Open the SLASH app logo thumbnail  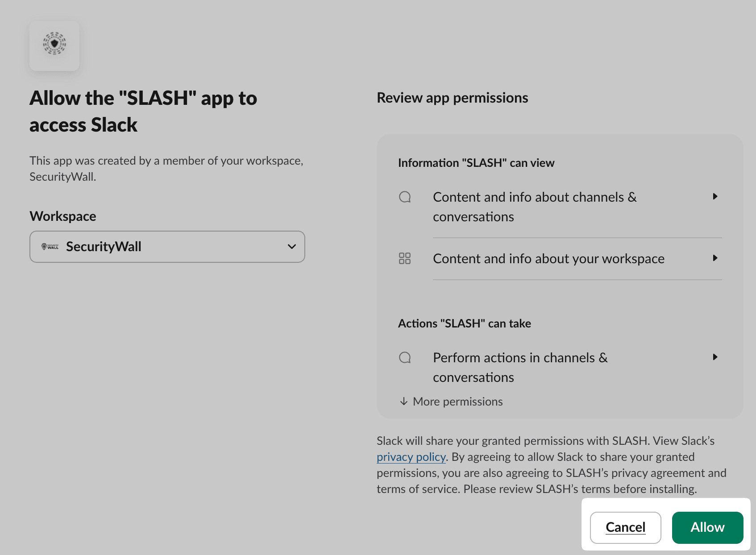tap(54, 46)
